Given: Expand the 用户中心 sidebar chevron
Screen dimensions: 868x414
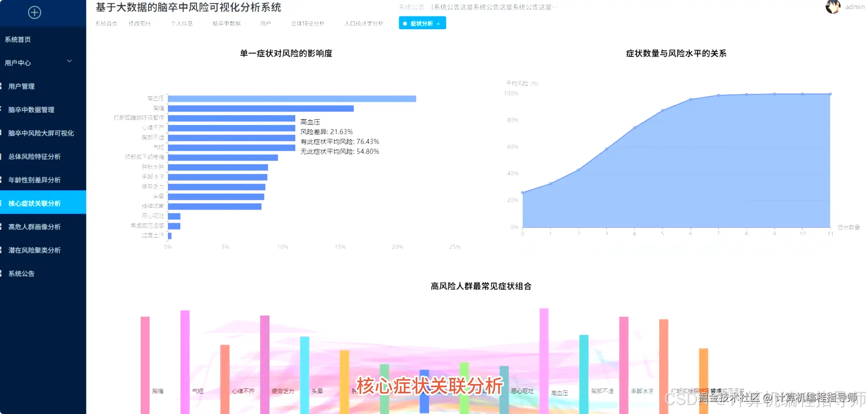Looking at the screenshot, I should tap(69, 61).
